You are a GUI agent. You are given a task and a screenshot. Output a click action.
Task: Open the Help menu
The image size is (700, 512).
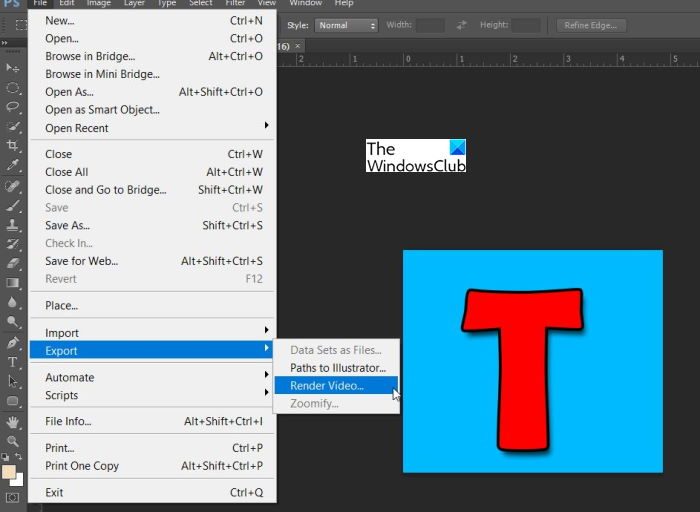(344, 3)
